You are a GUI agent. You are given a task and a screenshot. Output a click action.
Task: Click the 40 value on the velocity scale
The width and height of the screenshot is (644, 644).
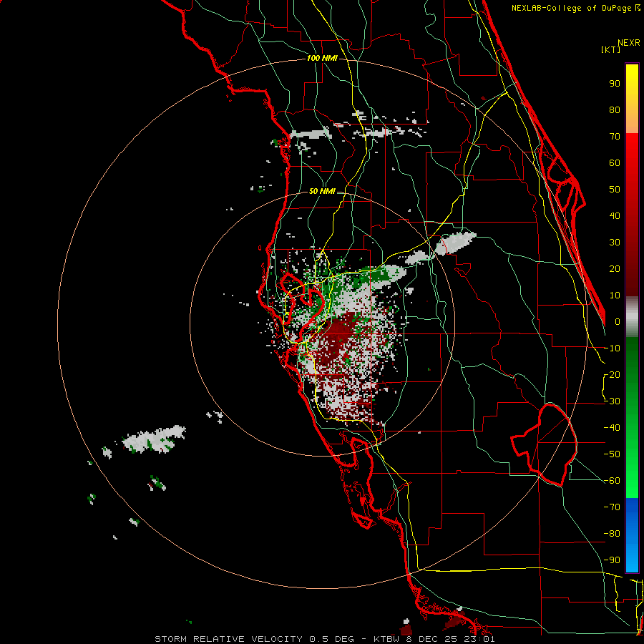615,216
